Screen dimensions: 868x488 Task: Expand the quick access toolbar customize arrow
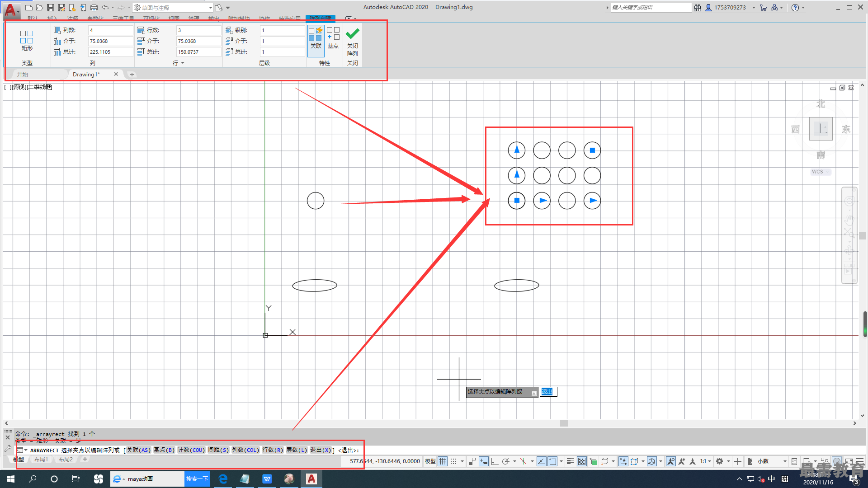(x=228, y=8)
